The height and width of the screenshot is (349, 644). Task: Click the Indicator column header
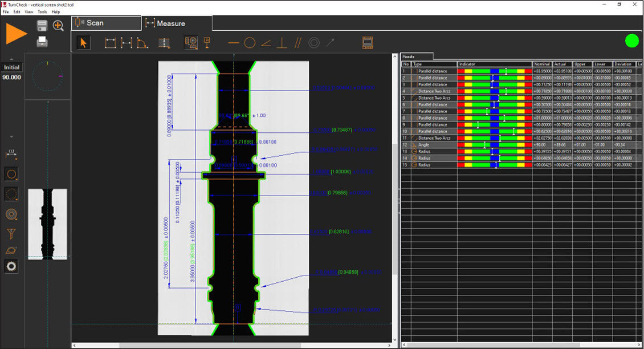pyautogui.click(x=495, y=64)
